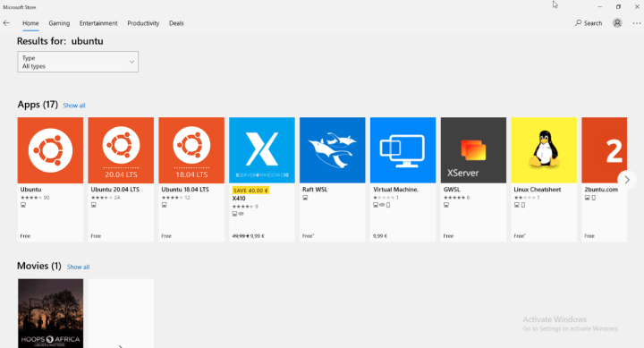Click Show all next to Apps
The width and height of the screenshot is (644, 348).
click(74, 106)
